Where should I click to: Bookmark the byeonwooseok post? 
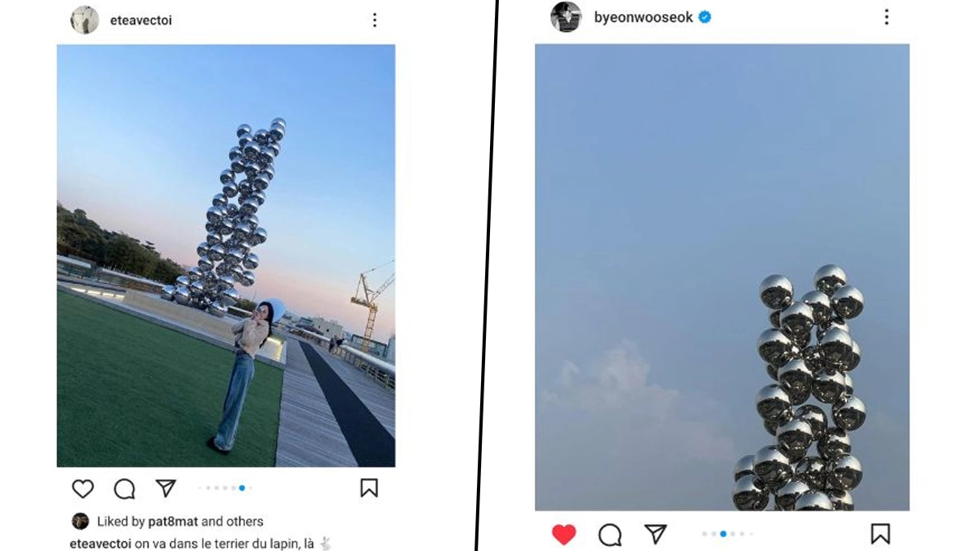[x=880, y=535]
